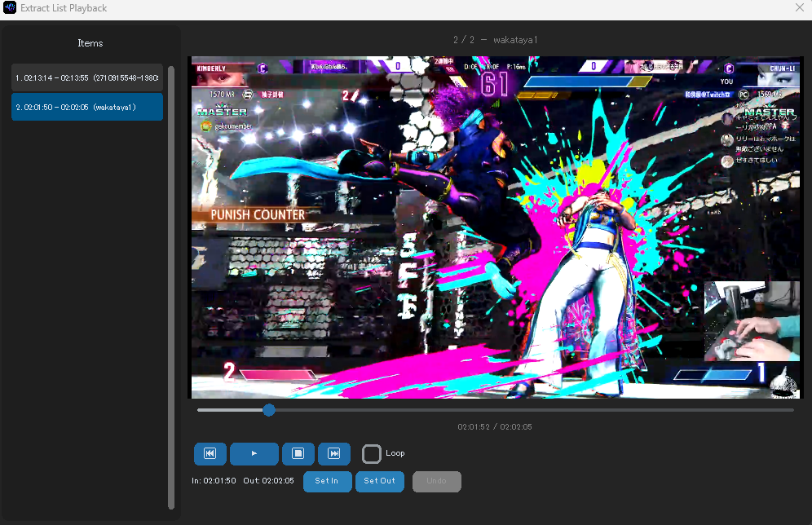Click the Set In button
Viewport: 812px width, 525px height.
pos(327,482)
